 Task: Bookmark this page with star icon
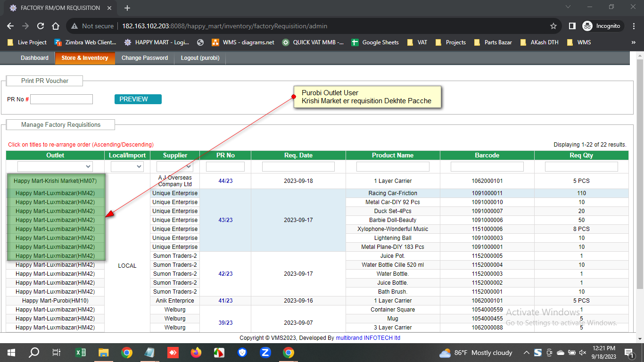tap(553, 26)
